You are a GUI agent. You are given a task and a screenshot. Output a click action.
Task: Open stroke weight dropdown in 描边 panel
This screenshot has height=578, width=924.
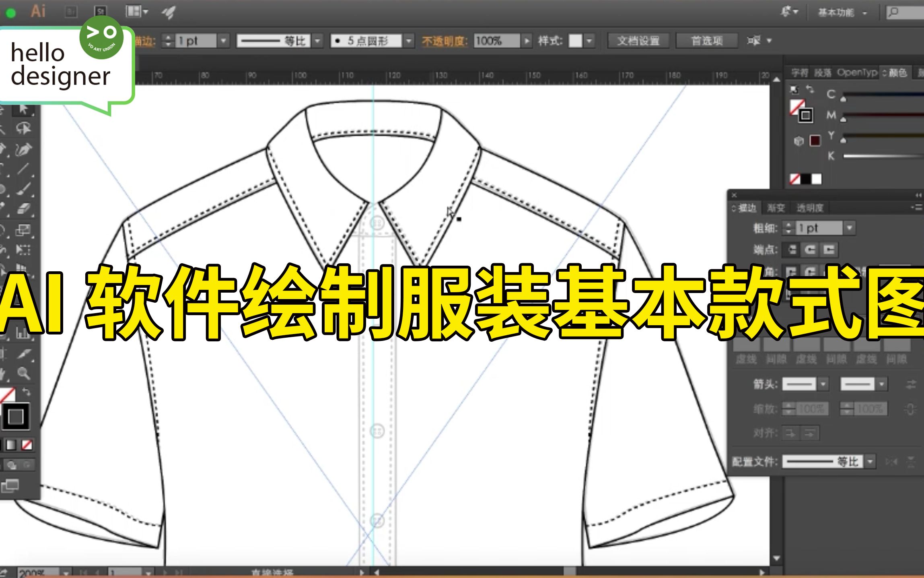click(849, 228)
